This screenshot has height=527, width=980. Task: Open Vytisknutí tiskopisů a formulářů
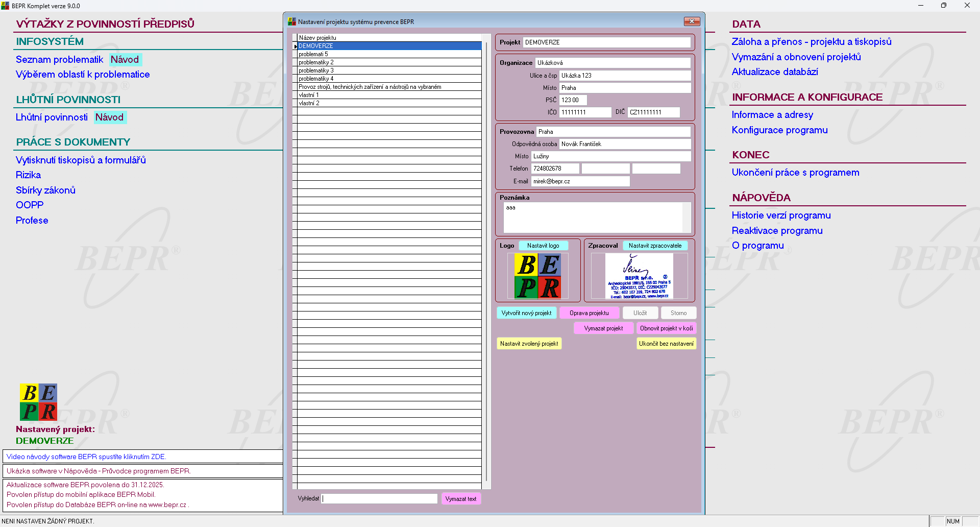pos(81,160)
